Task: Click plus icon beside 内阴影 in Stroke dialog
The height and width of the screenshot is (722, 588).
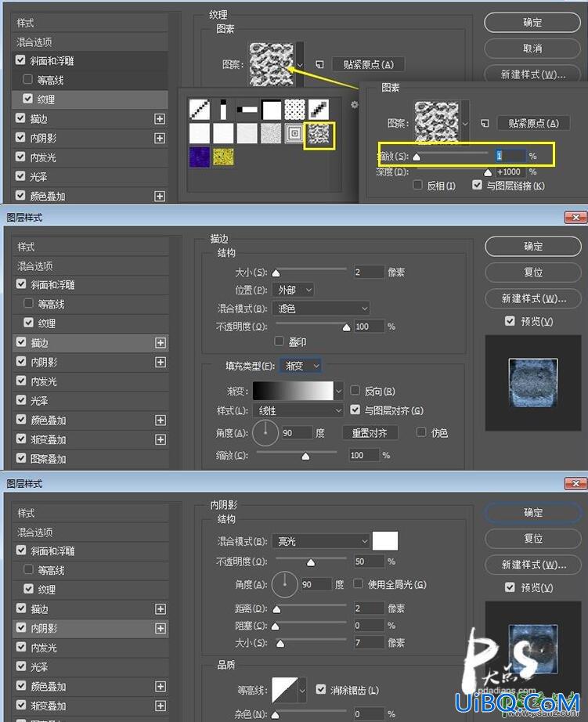Action: (x=161, y=363)
